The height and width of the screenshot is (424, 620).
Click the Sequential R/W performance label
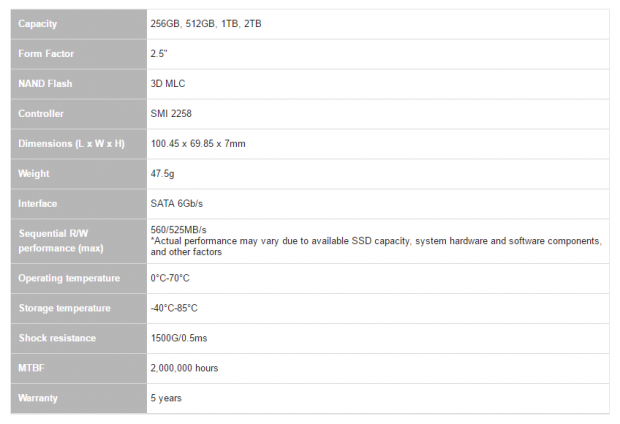(x=61, y=241)
